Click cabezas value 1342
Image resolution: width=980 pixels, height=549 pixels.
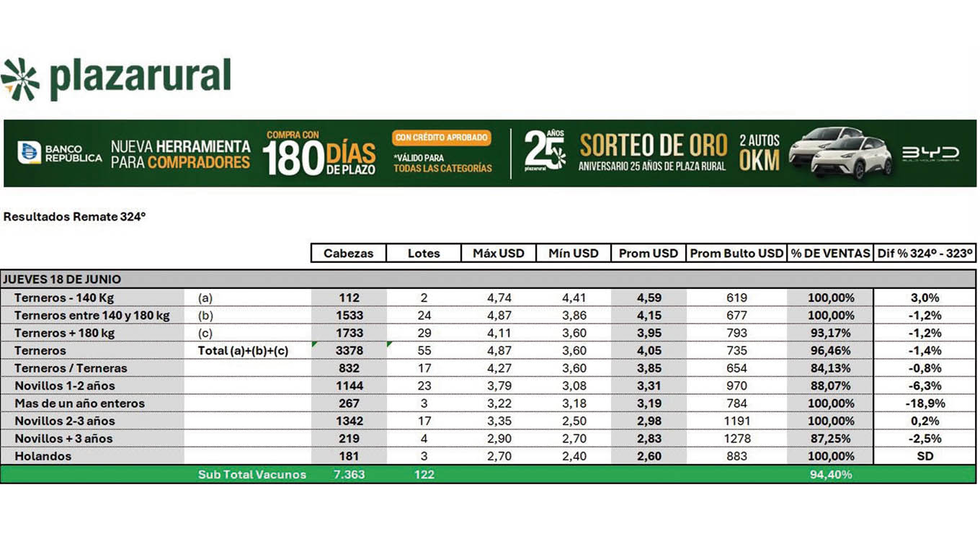click(349, 421)
